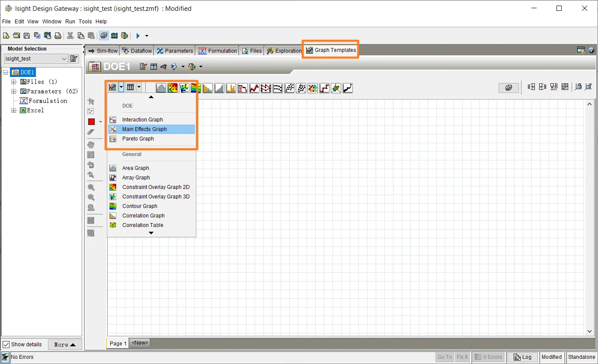Image resolution: width=598 pixels, height=364 pixels.
Task: Click the Run model play icon
Action: [138, 36]
